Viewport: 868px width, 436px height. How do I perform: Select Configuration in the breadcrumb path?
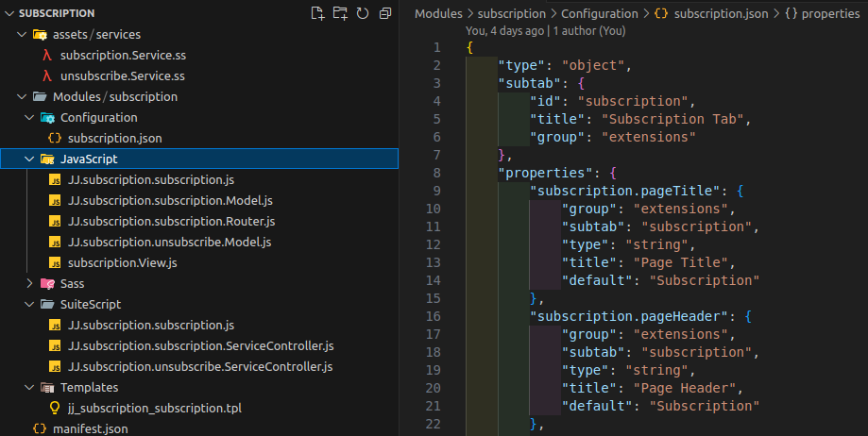pos(599,13)
